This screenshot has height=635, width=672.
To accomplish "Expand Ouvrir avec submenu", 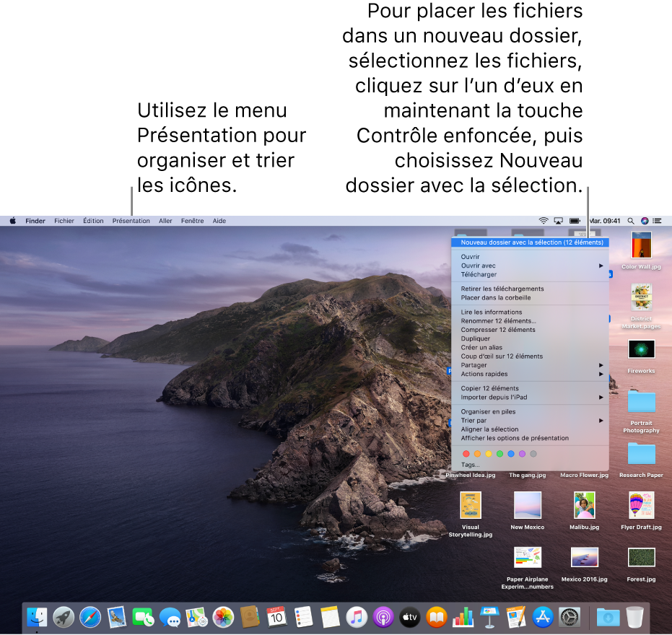I will 530,266.
